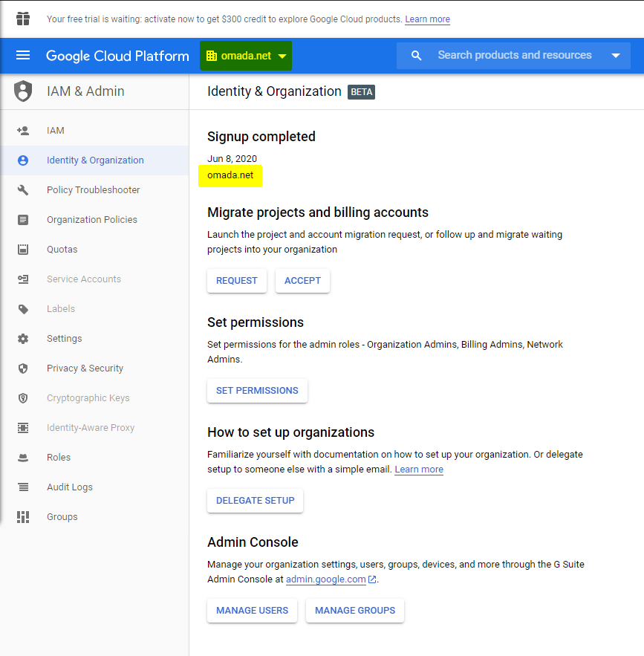The height and width of the screenshot is (656, 644).
Task: Click the Cryptographic Keys shield icon
Action: point(23,398)
